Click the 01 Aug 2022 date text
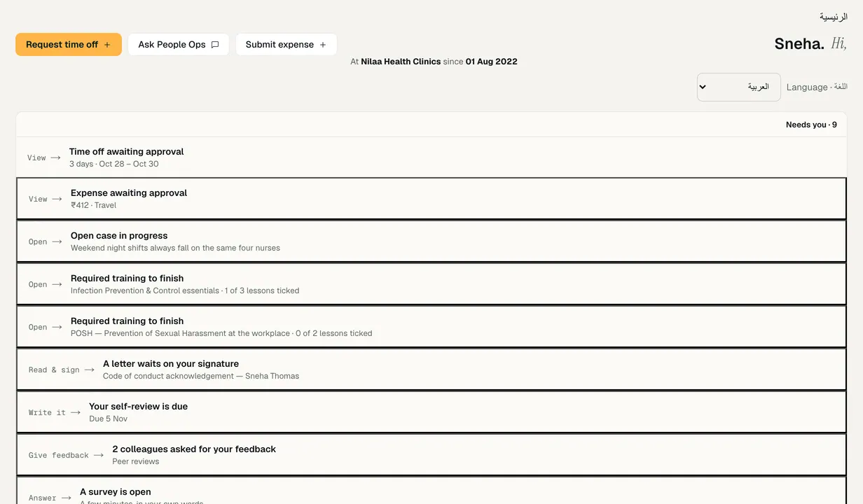This screenshot has height=504, width=863. [492, 62]
